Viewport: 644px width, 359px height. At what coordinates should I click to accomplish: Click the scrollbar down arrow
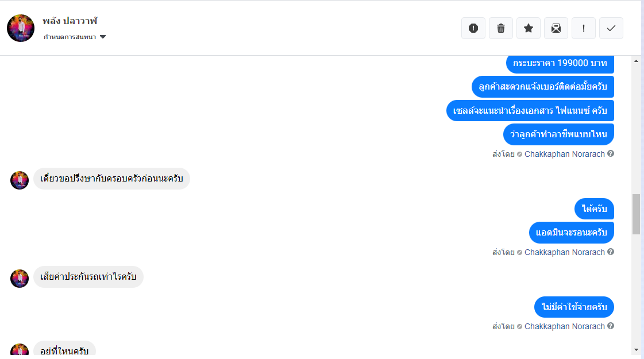636,349
